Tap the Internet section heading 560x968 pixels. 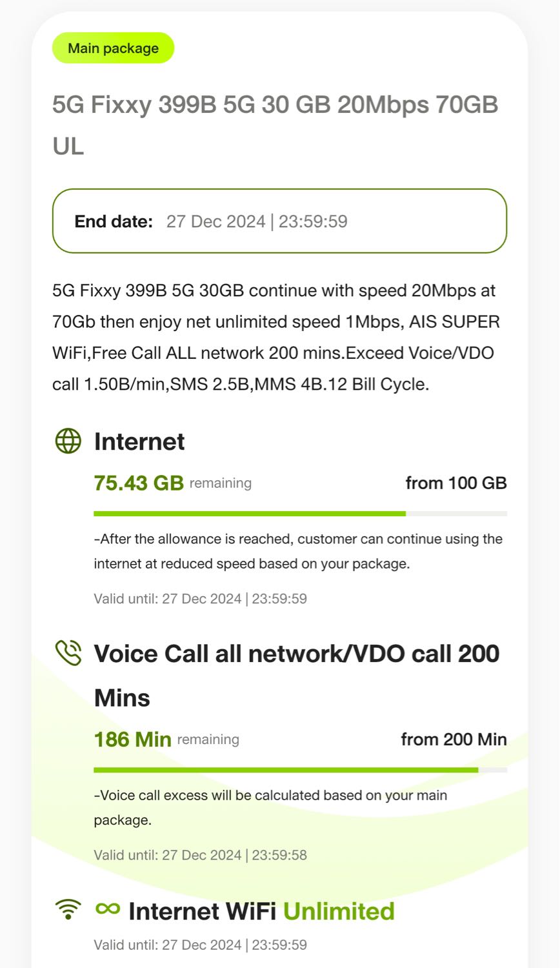(139, 442)
